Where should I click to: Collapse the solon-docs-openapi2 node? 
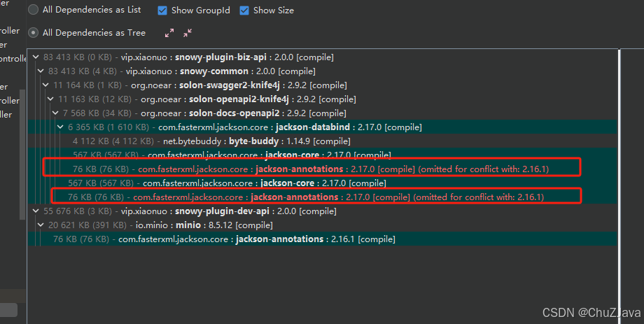(55, 113)
